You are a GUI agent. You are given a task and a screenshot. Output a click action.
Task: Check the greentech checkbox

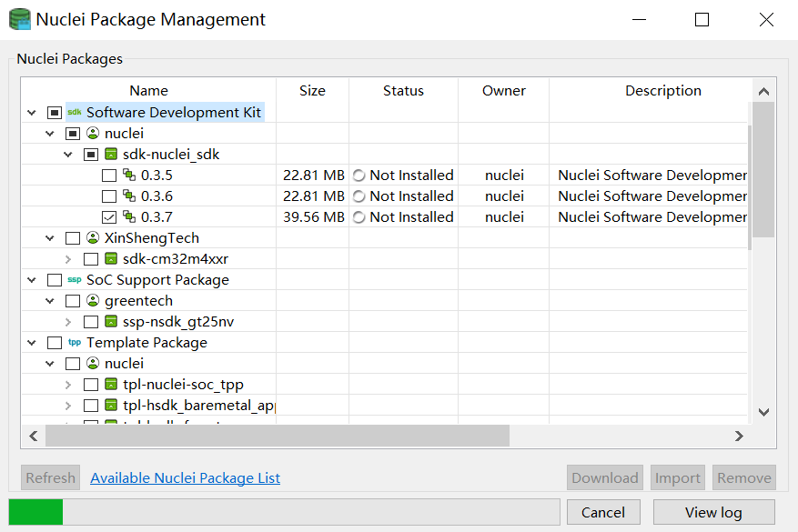[73, 301]
